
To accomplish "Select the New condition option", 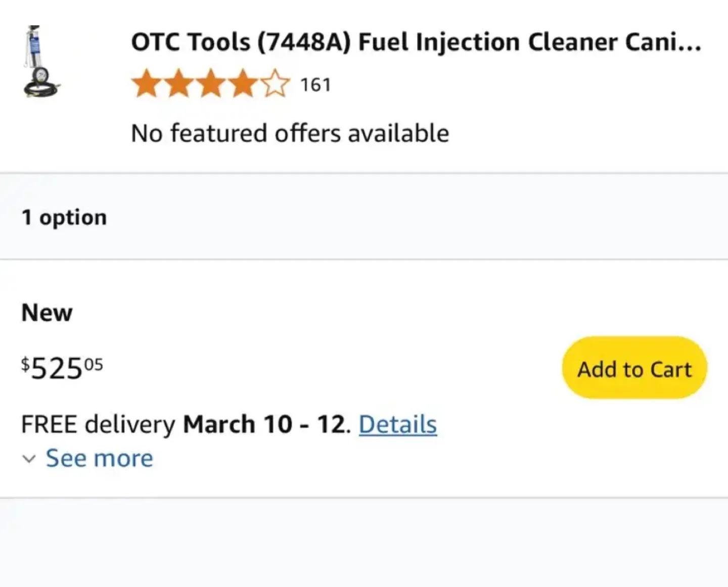I will tap(46, 312).
